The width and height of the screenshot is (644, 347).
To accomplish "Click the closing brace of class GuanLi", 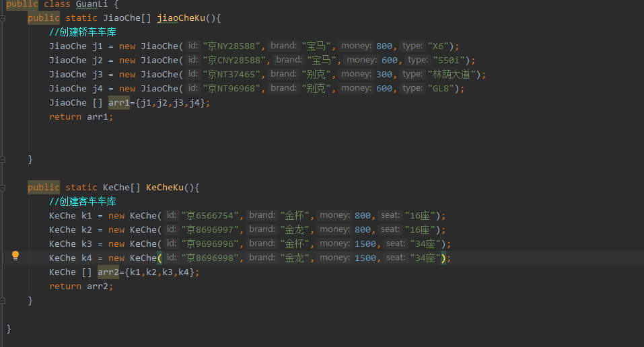I will [9, 329].
